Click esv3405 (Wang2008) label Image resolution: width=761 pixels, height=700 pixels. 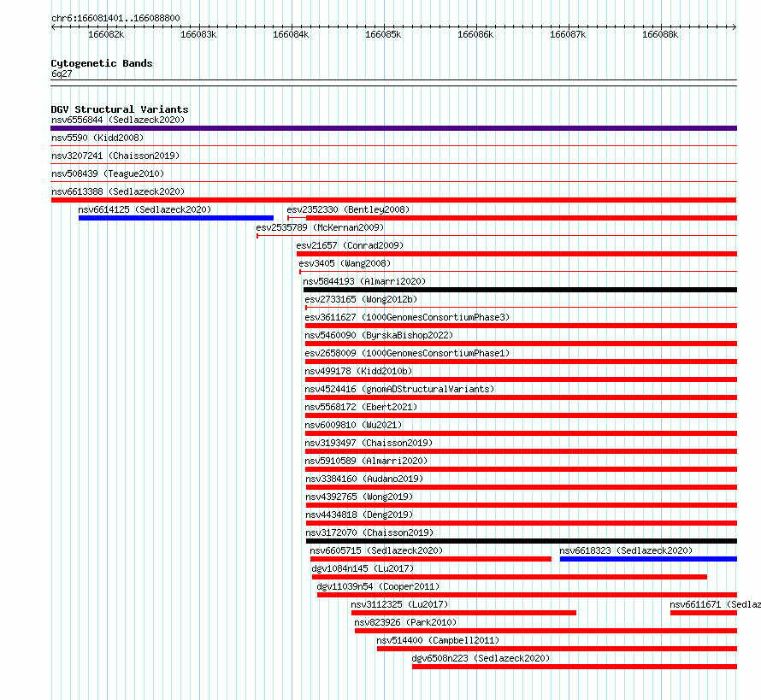pyautogui.click(x=345, y=263)
